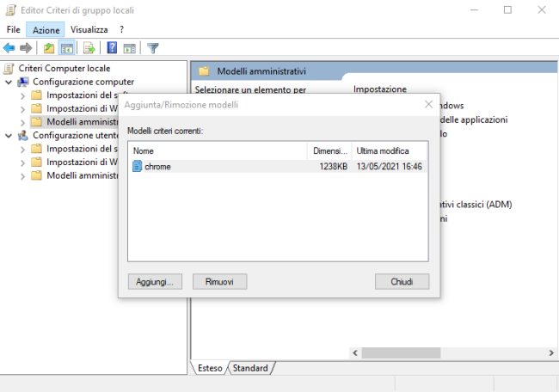Click the Aggiungi... button
This screenshot has height=392, width=559.
155,281
